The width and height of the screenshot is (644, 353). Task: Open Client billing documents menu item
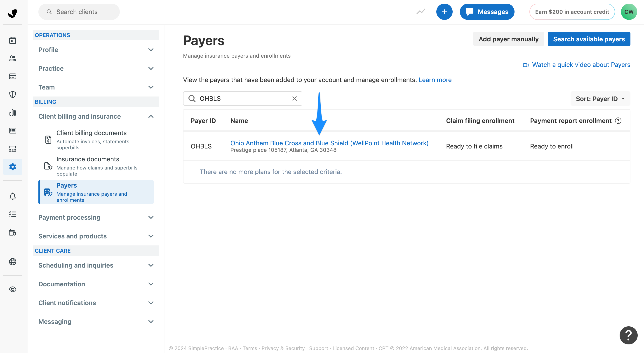point(96,140)
